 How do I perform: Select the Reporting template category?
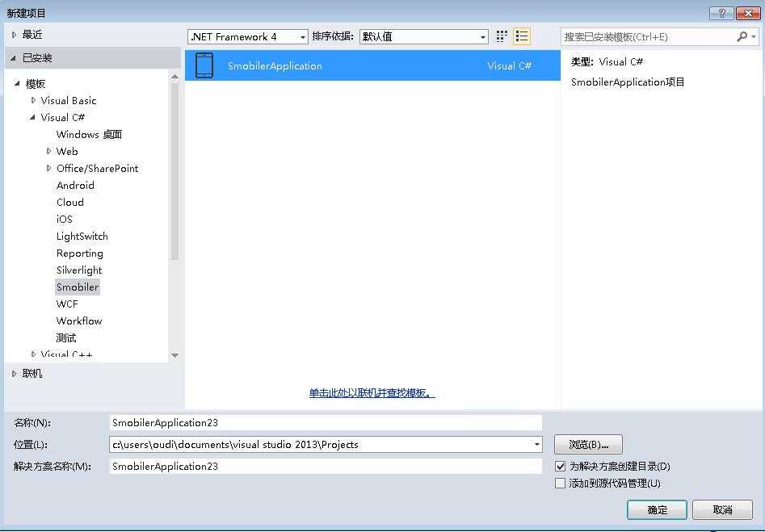(x=79, y=253)
